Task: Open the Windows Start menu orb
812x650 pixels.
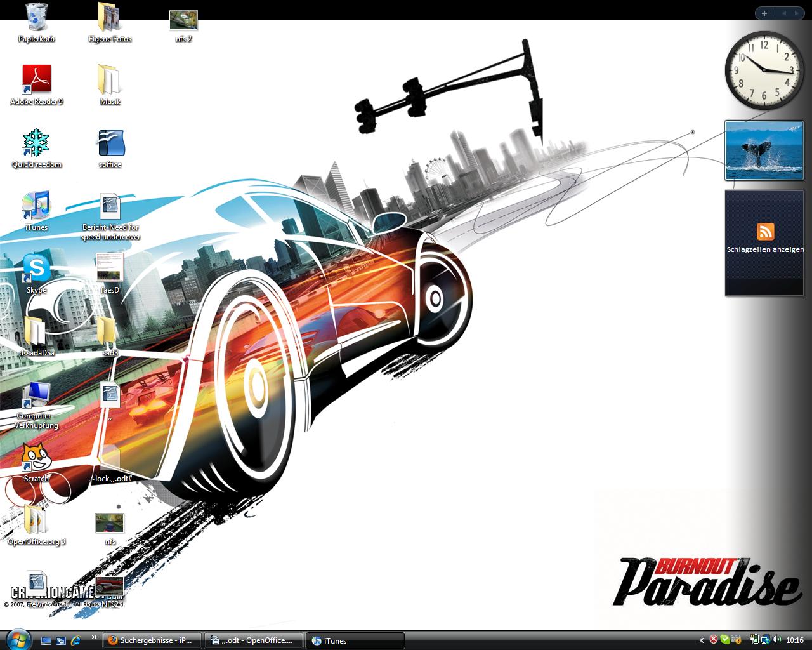Action: [x=17, y=639]
